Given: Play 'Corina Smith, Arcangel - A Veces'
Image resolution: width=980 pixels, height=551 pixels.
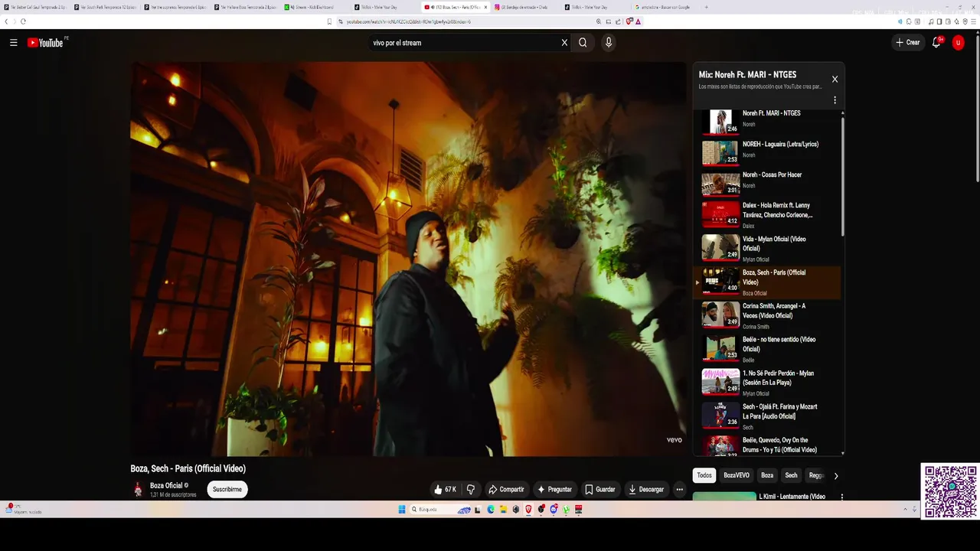Looking at the screenshot, I should (766, 315).
